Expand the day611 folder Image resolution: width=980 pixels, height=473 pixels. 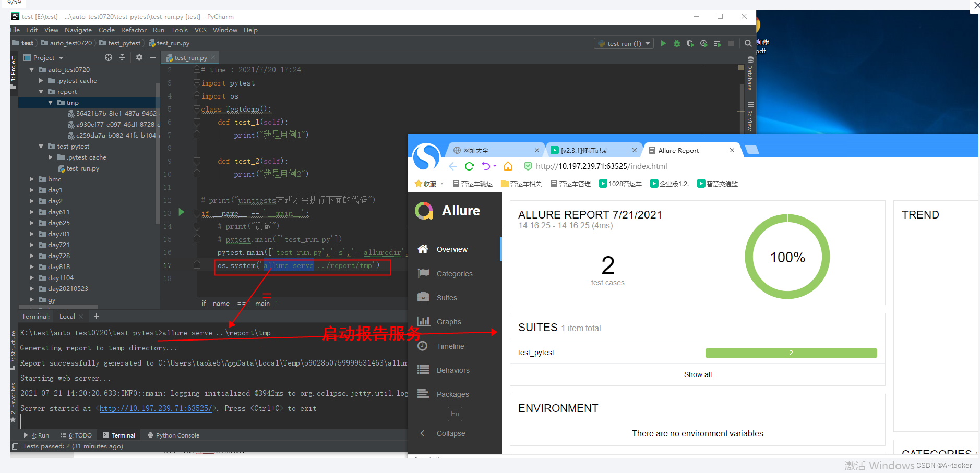coord(32,212)
